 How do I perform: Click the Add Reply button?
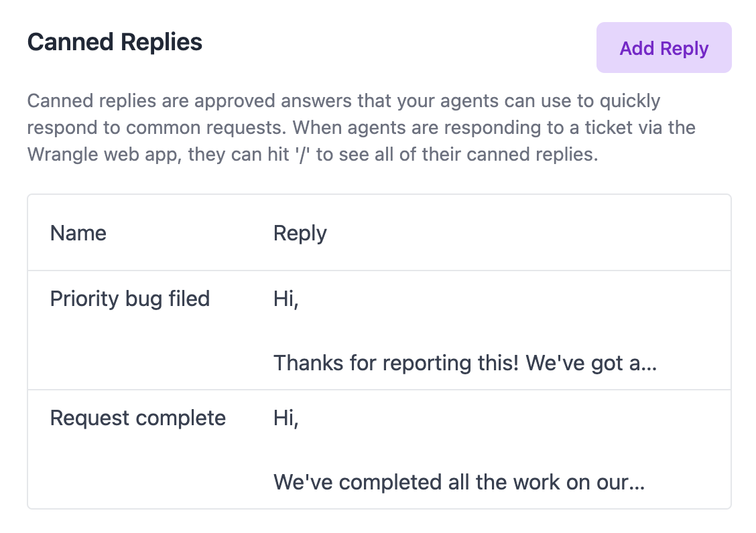[664, 48]
